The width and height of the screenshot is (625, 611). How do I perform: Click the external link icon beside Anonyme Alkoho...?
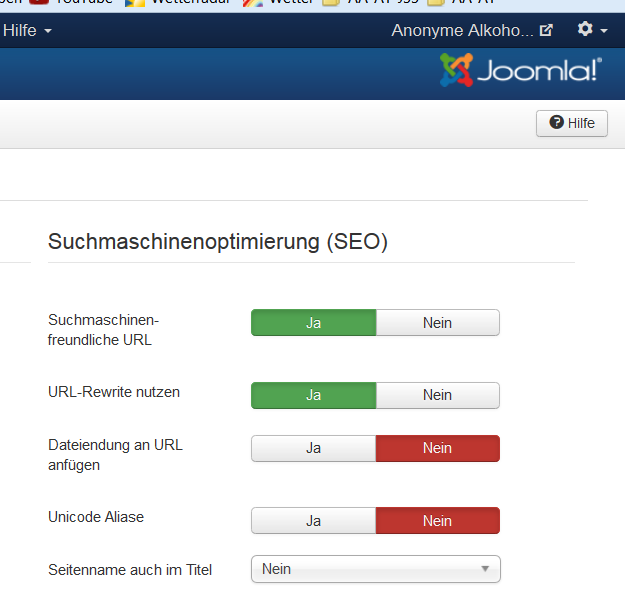pyautogui.click(x=546, y=30)
